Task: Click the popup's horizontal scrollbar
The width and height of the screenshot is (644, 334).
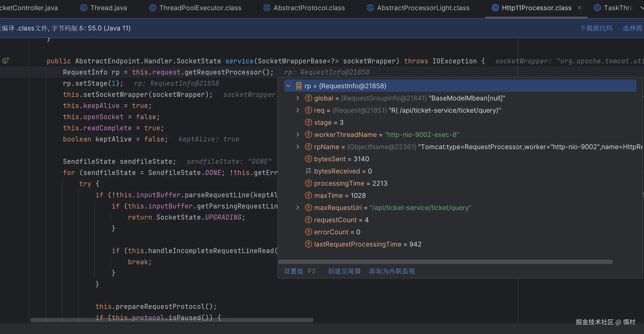Action: (445, 262)
